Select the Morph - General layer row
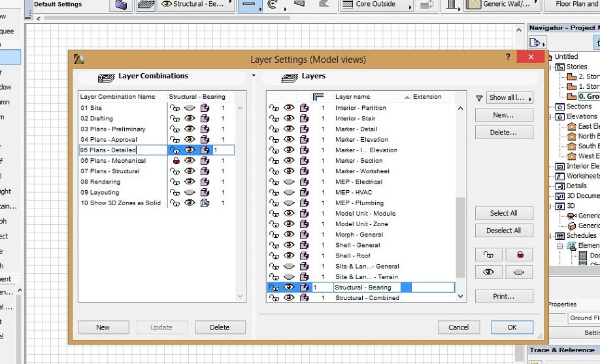The width and height of the screenshot is (600, 364). point(359,235)
